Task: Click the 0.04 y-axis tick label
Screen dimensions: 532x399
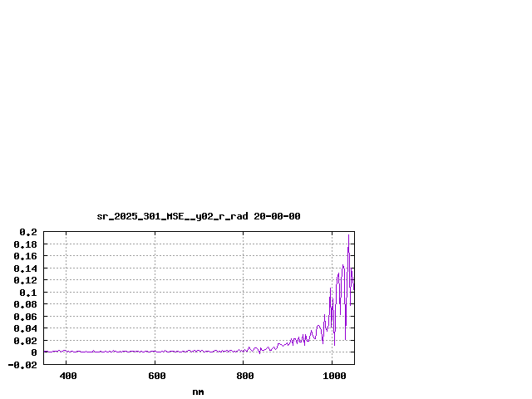Action: click(25, 328)
